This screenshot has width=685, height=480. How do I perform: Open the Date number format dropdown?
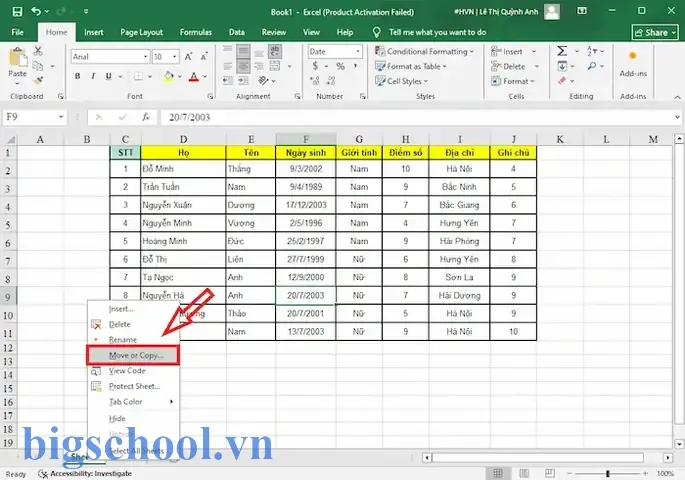358,51
